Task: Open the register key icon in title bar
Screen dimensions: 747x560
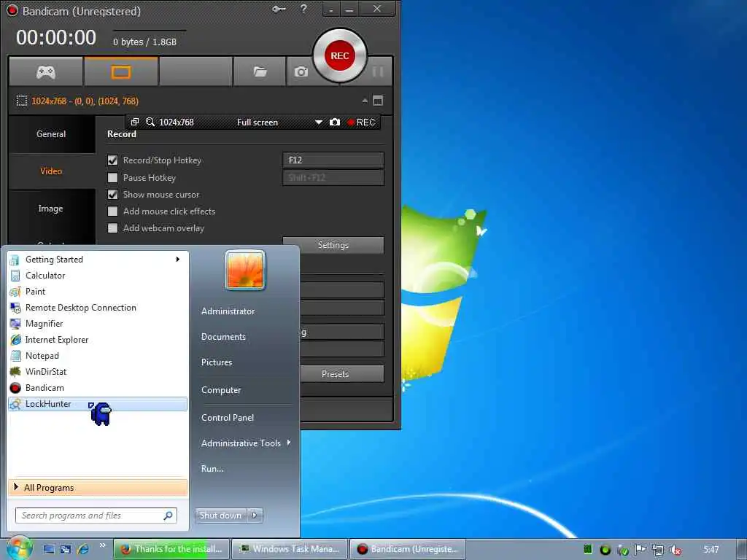Action: (x=279, y=9)
